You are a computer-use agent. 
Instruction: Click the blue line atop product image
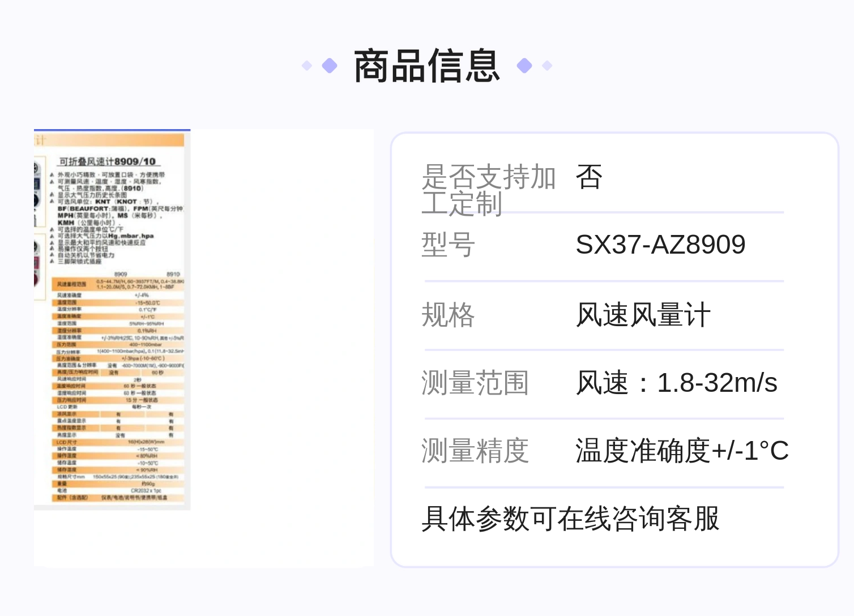click(112, 130)
